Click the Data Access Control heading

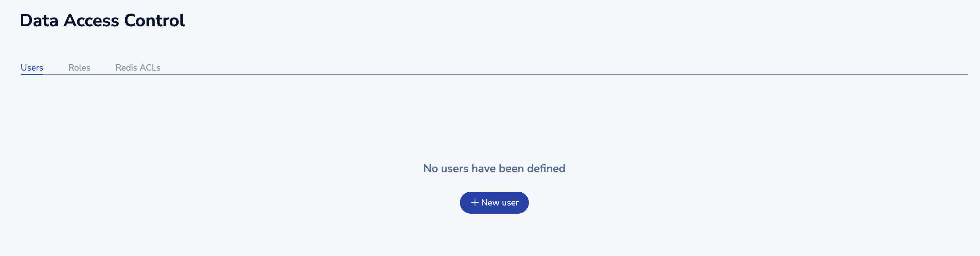click(x=102, y=21)
